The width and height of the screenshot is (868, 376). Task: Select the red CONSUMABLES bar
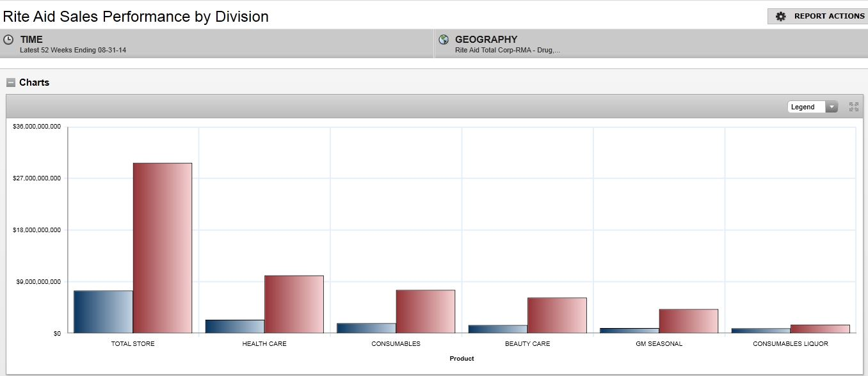(x=425, y=311)
